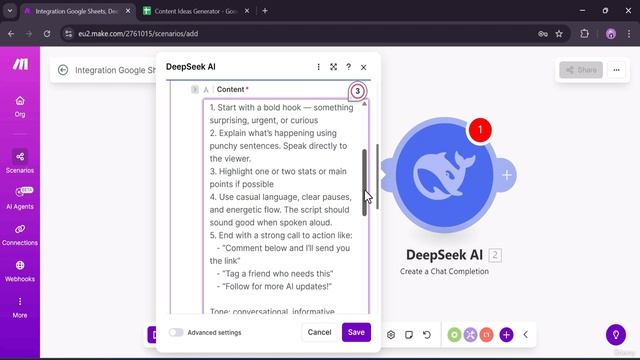The image size is (640, 360).
Task: Go back using the scenario back arrow
Action: pos(63,70)
